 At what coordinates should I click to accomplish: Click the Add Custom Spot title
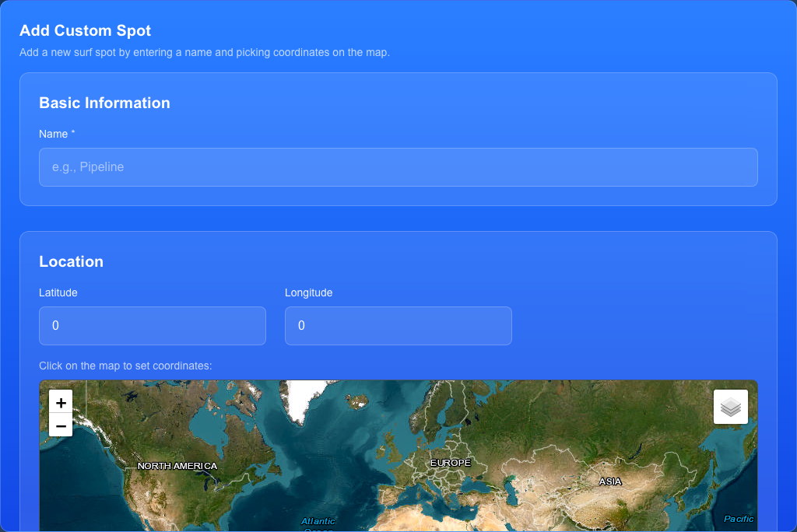pos(86,31)
